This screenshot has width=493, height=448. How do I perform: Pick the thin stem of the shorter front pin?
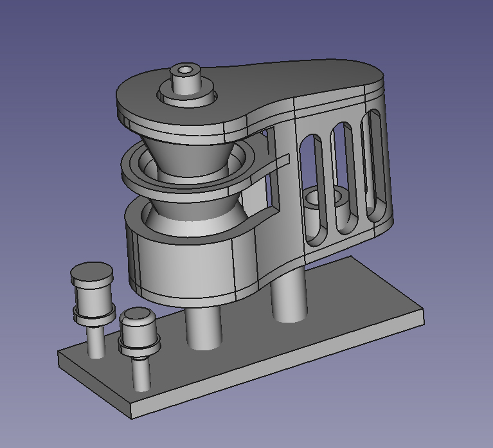tap(142, 374)
